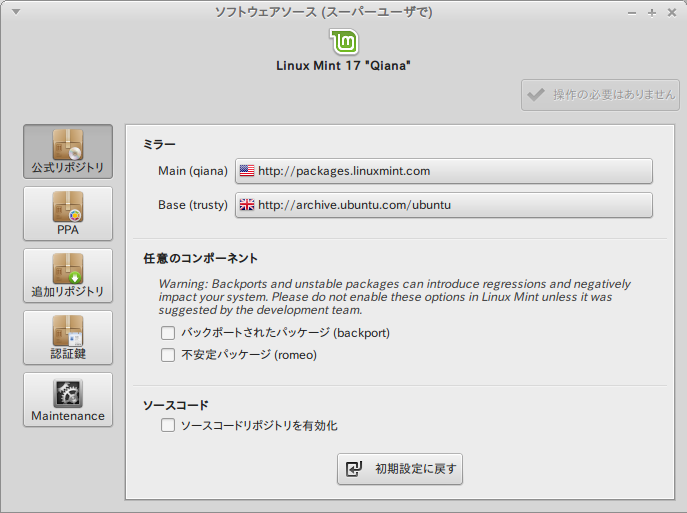Toggle ソースコードリポジトリを有効化 checkbox

[168, 425]
